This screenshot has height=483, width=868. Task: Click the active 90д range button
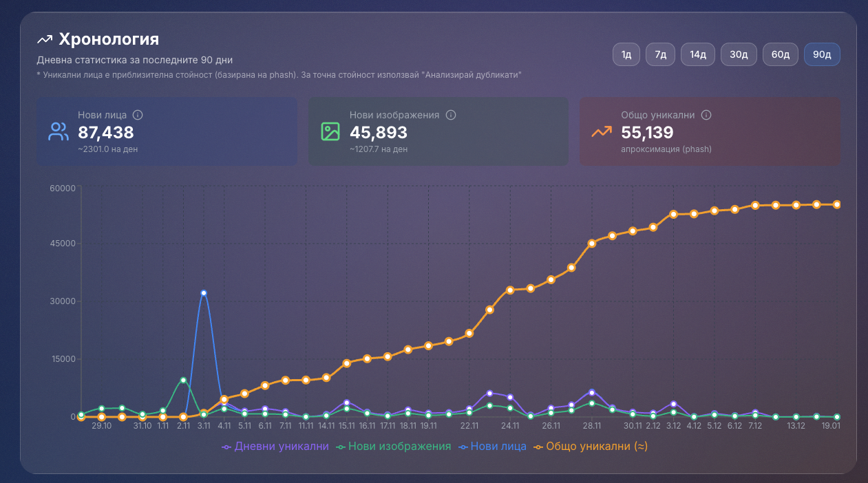[822, 54]
